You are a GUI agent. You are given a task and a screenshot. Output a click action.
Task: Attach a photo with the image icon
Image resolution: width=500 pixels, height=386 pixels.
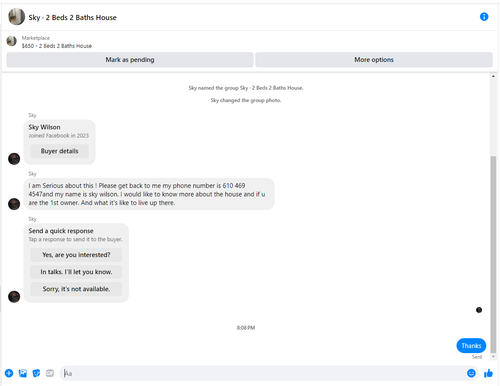pos(23,373)
